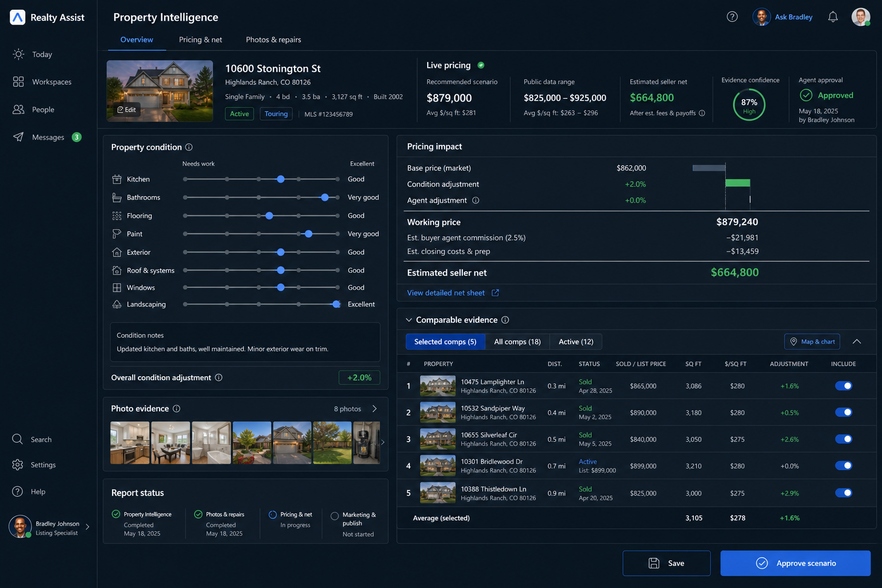Select Active (12) comps tab
882x588 pixels.
[576, 342]
